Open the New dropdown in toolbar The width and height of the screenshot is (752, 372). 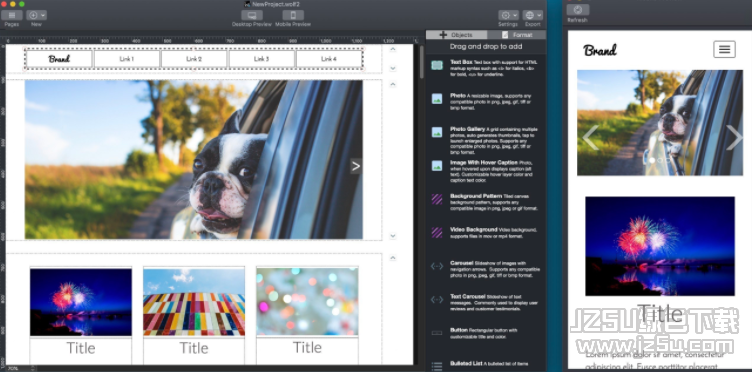coord(36,15)
